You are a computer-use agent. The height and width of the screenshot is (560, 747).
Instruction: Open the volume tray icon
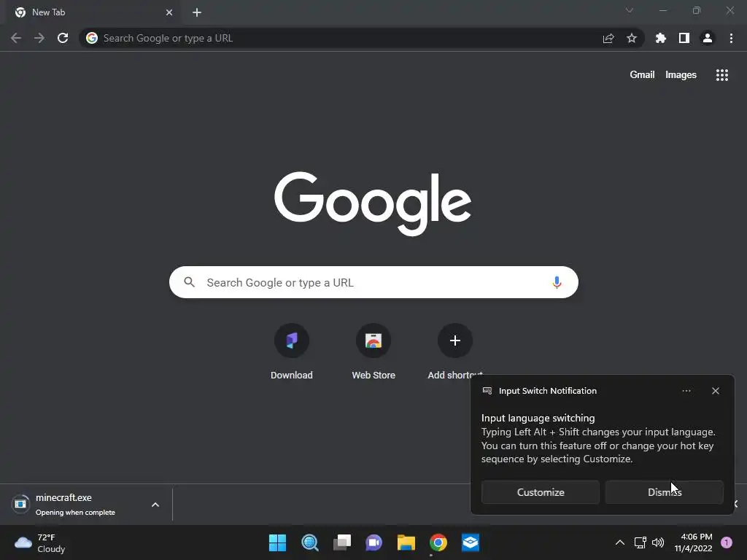coord(658,542)
